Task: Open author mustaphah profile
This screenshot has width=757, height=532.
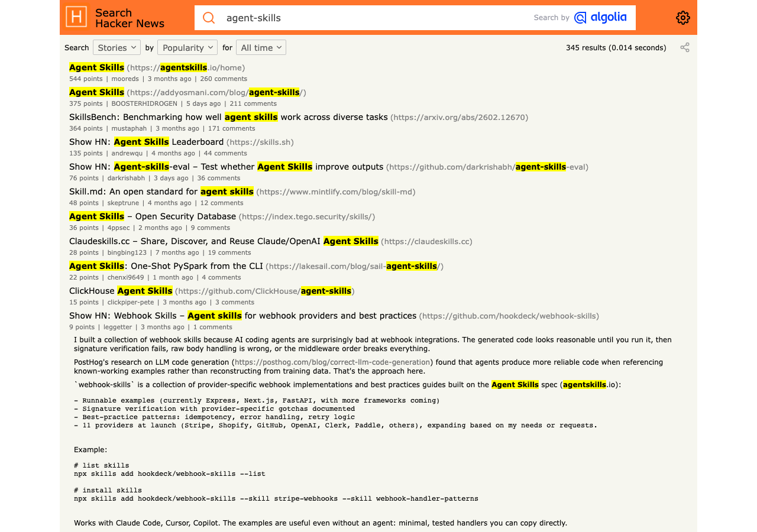Action: [129, 128]
